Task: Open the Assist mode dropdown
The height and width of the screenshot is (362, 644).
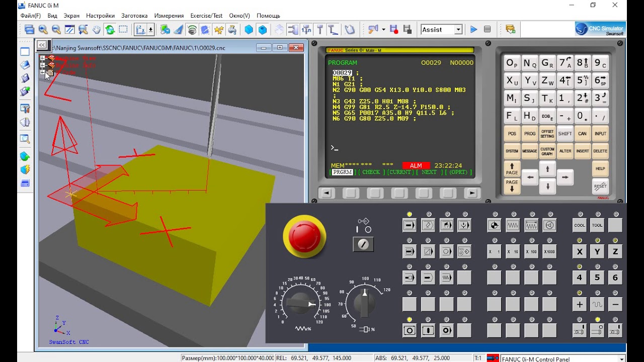Action: pos(458,30)
